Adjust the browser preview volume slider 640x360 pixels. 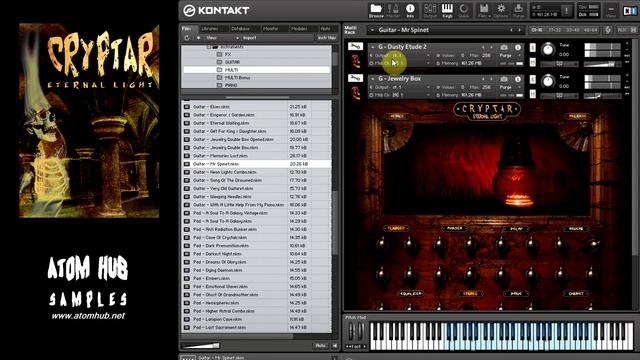(x=201, y=346)
